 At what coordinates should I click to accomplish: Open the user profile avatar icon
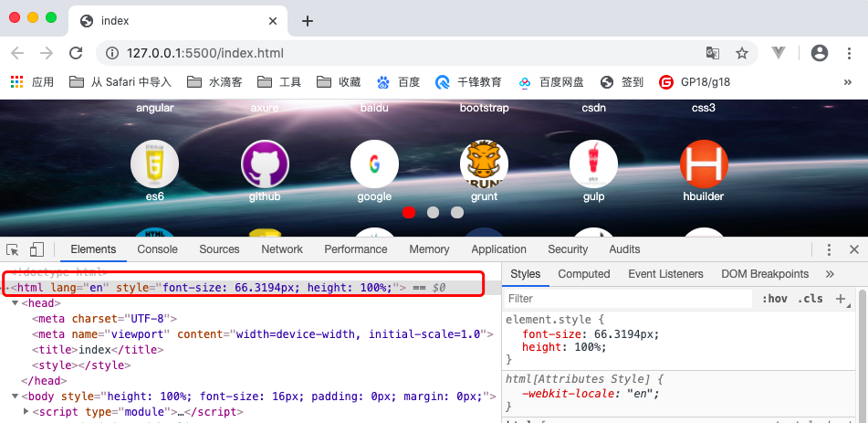[x=820, y=53]
